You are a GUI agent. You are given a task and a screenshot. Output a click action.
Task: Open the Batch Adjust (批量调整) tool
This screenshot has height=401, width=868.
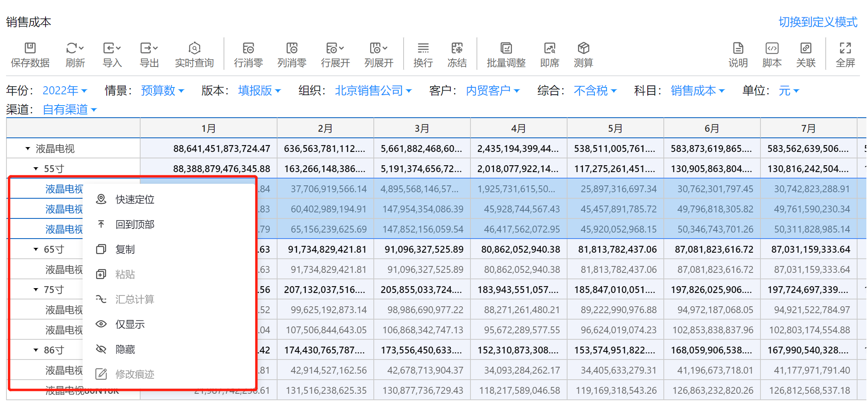(506, 48)
